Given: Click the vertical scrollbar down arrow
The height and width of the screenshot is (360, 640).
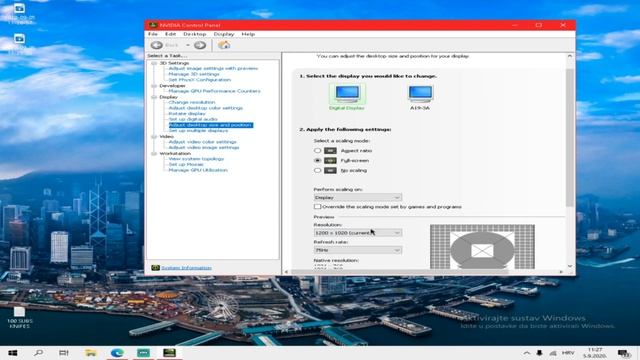Looking at the screenshot, I should point(570,266).
